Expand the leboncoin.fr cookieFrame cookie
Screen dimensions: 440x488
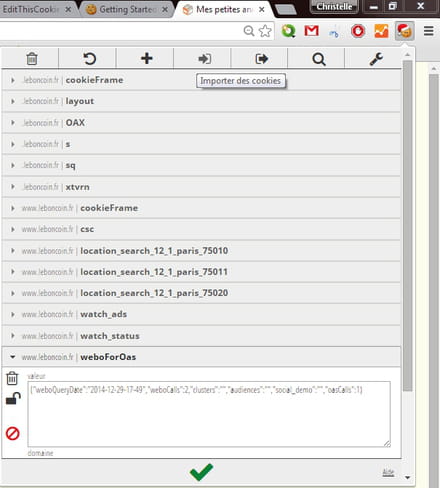(x=201, y=80)
